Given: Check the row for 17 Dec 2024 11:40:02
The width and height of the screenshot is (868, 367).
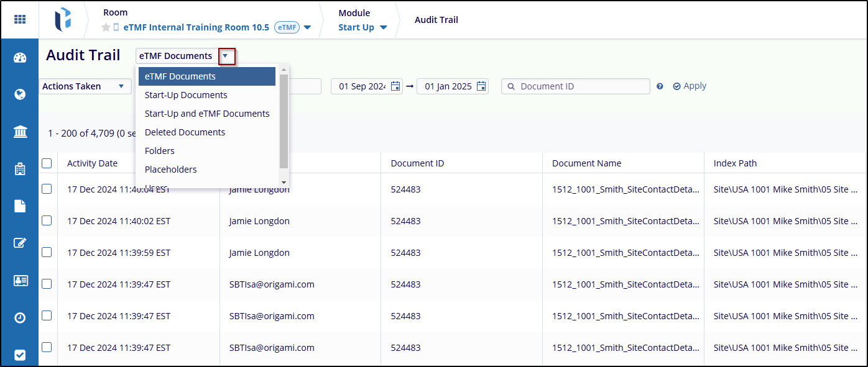Looking at the screenshot, I should click(x=47, y=220).
